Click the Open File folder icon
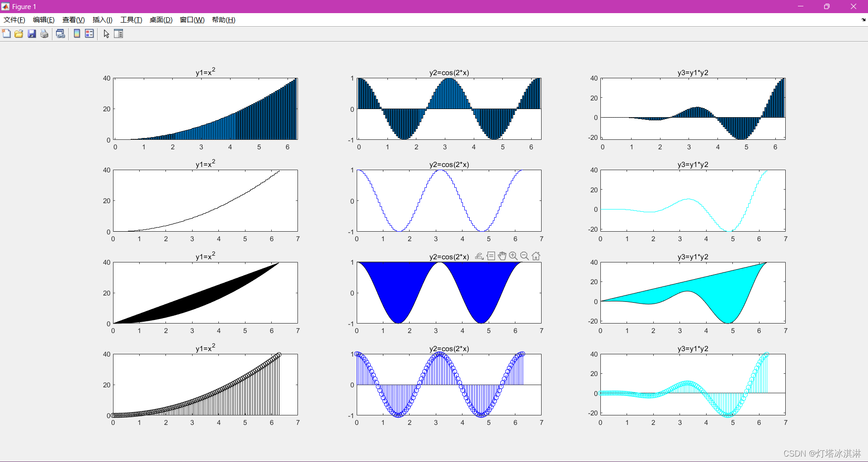The height and width of the screenshot is (462, 868). (x=19, y=33)
